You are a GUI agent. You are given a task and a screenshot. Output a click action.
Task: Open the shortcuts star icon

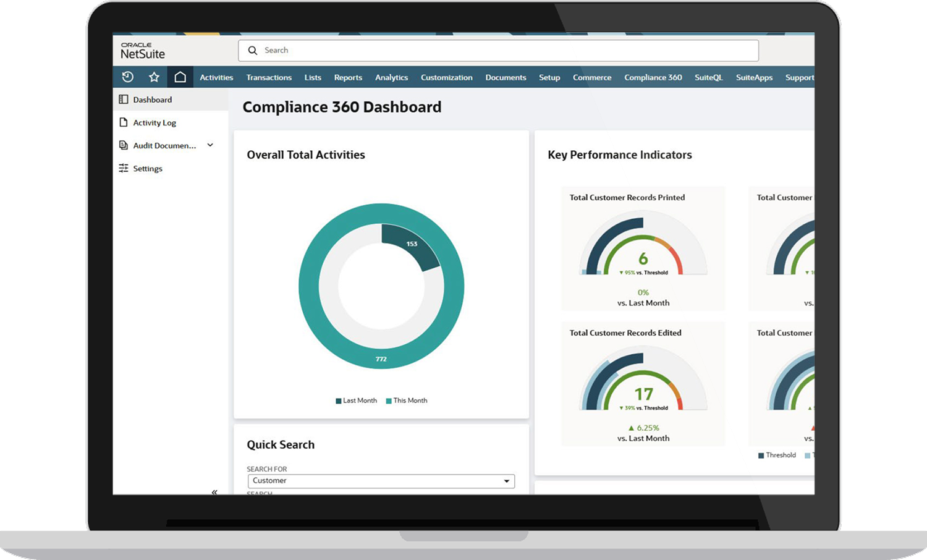pyautogui.click(x=153, y=77)
